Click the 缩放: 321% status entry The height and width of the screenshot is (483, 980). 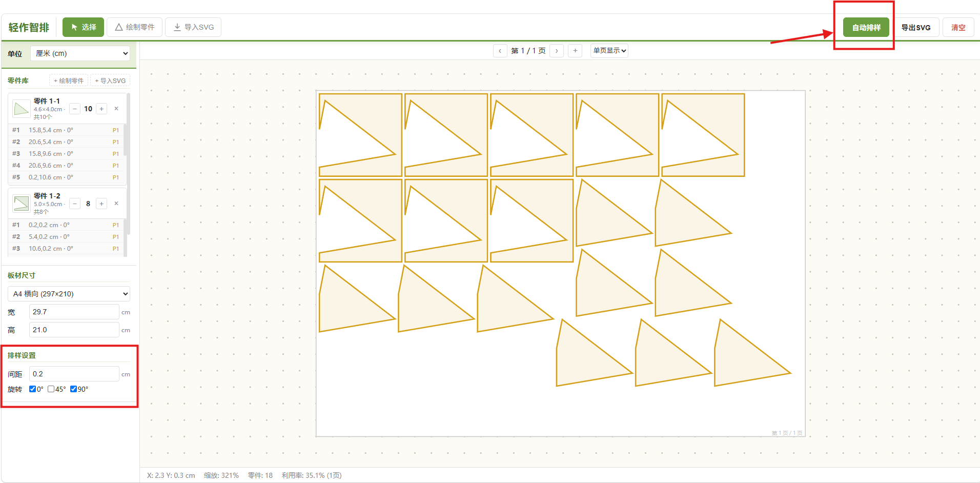221,475
